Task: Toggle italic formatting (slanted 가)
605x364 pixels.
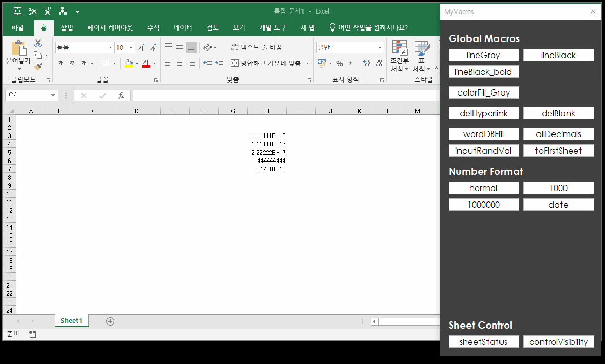Action: [72, 63]
